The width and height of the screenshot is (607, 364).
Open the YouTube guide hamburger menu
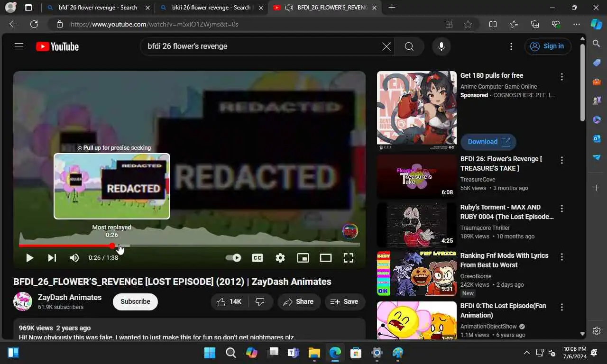coord(19,46)
